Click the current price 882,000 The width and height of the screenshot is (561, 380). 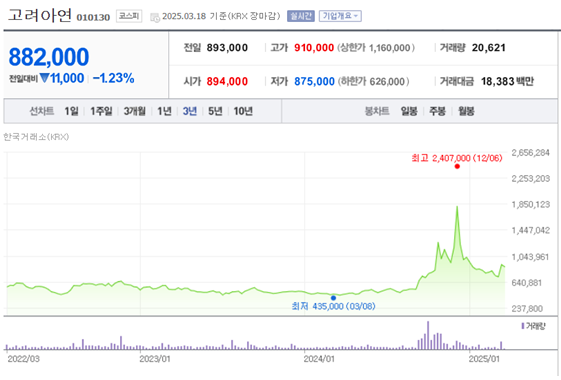[49, 57]
